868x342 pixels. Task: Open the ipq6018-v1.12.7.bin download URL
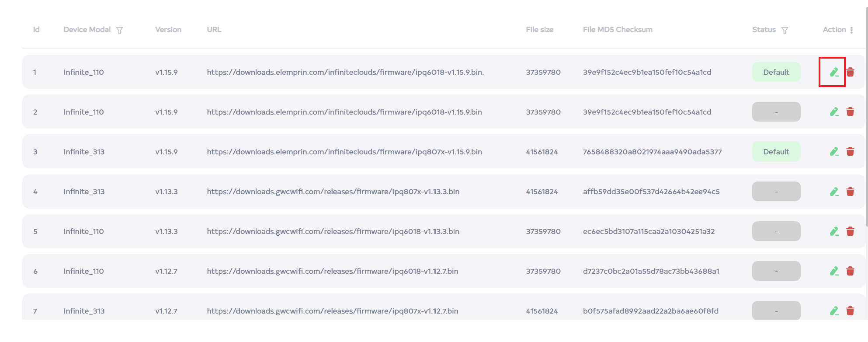click(x=332, y=271)
